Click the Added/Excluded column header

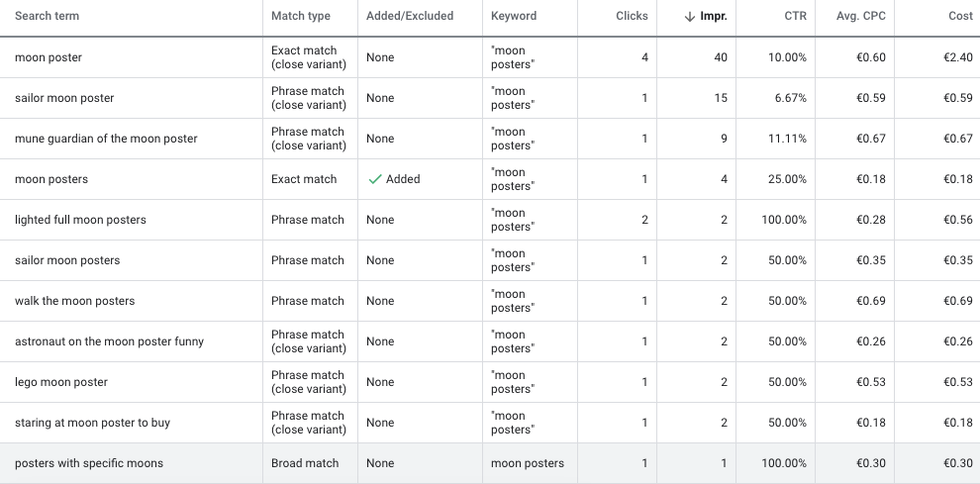click(x=410, y=16)
